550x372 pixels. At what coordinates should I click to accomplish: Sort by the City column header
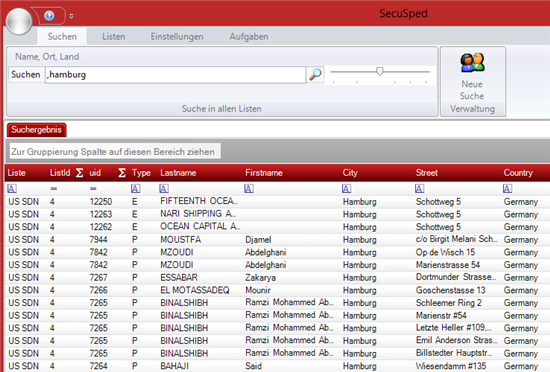[350, 173]
